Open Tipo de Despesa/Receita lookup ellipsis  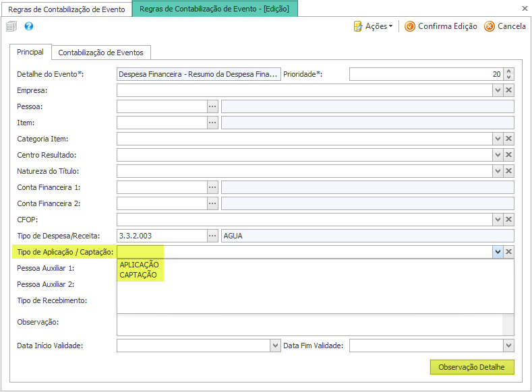[212, 236]
